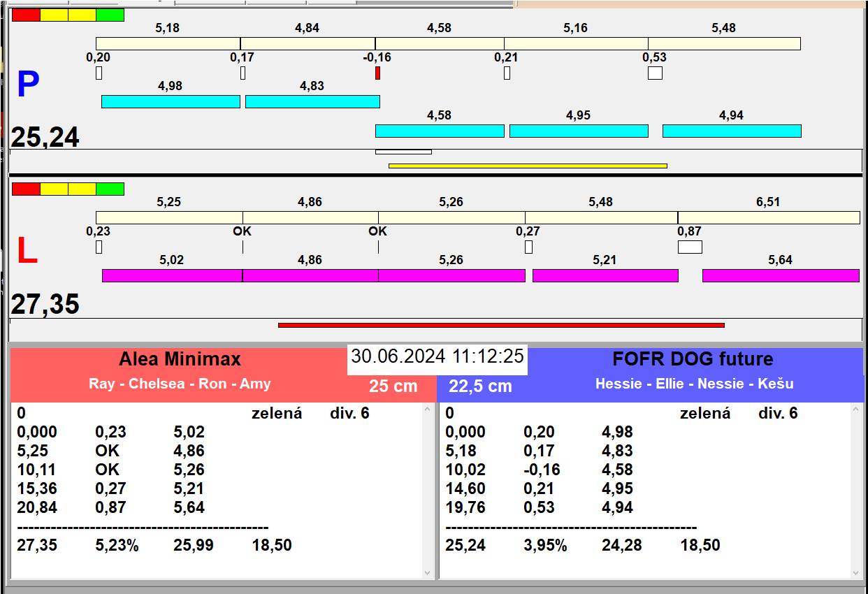Select the cyan run bar labeled 4,83
The width and height of the screenshot is (868, 594).
[312, 101]
